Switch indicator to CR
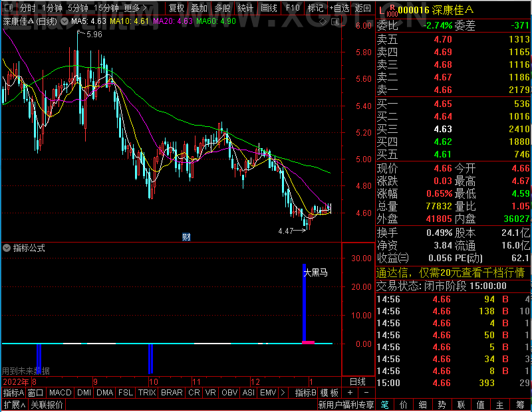This screenshot has width=532, height=412. (x=194, y=393)
